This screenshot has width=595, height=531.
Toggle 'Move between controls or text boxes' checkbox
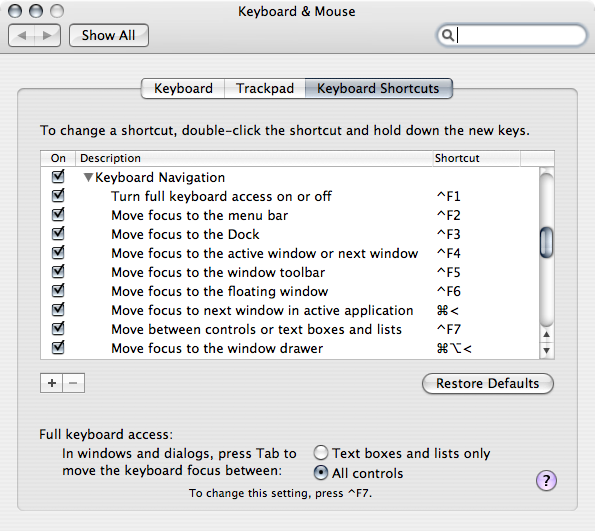tap(58, 328)
